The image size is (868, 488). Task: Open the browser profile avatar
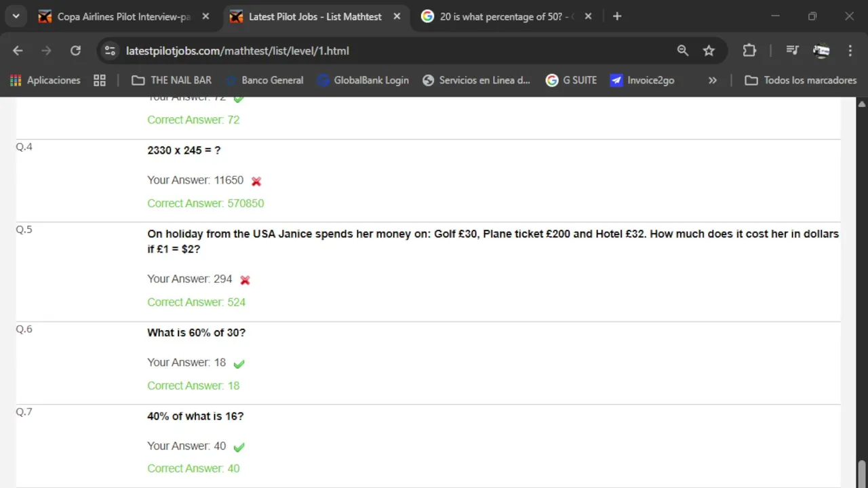click(x=821, y=51)
